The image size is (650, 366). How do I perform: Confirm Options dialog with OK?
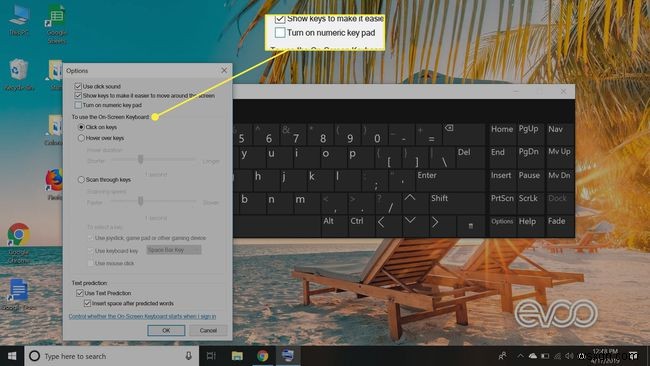click(166, 330)
